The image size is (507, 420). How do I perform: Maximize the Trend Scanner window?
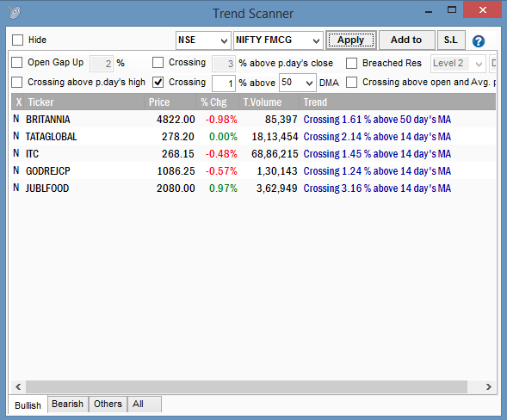pyautogui.click(x=452, y=10)
